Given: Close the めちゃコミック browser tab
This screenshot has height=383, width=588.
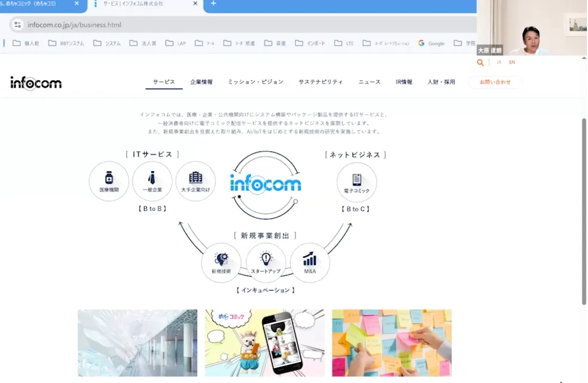Looking at the screenshot, I should click(77, 3).
